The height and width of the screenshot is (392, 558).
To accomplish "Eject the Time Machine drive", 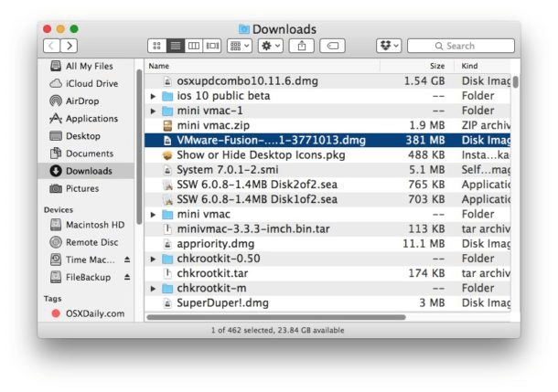I will pos(127,260).
